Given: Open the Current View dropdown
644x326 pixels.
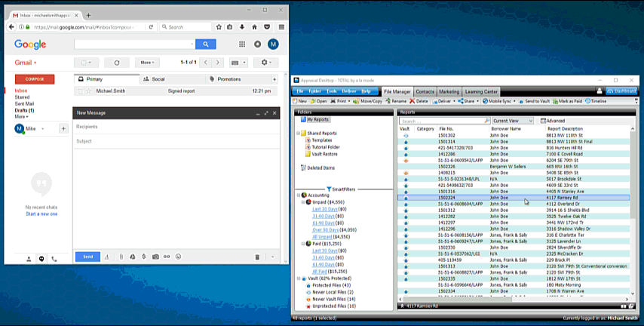Looking at the screenshot, I should pos(513,121).
